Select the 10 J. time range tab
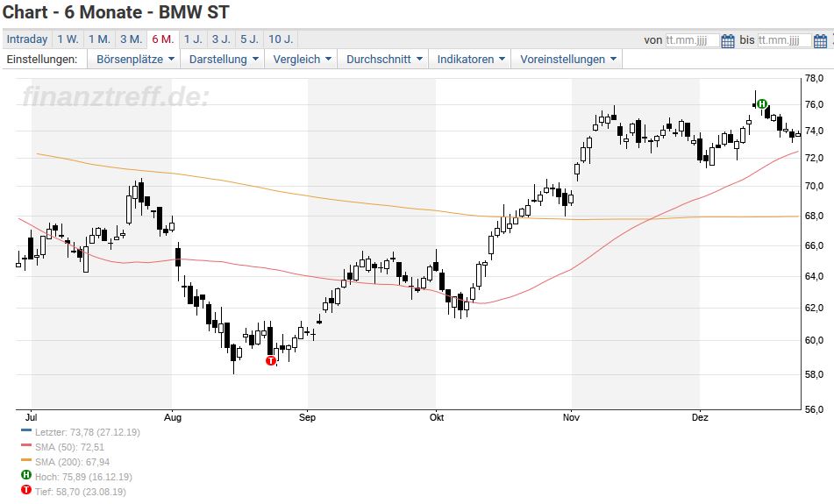834x504 pixels. click(x=281, y=39)
